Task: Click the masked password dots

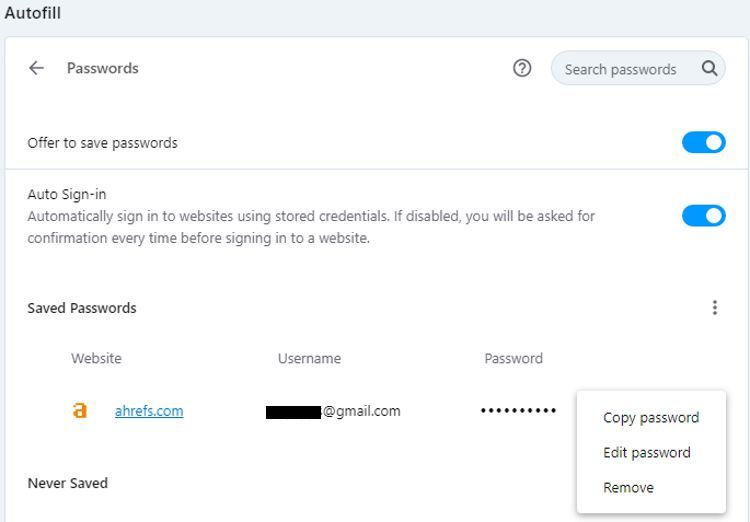Action: (518, 411)
